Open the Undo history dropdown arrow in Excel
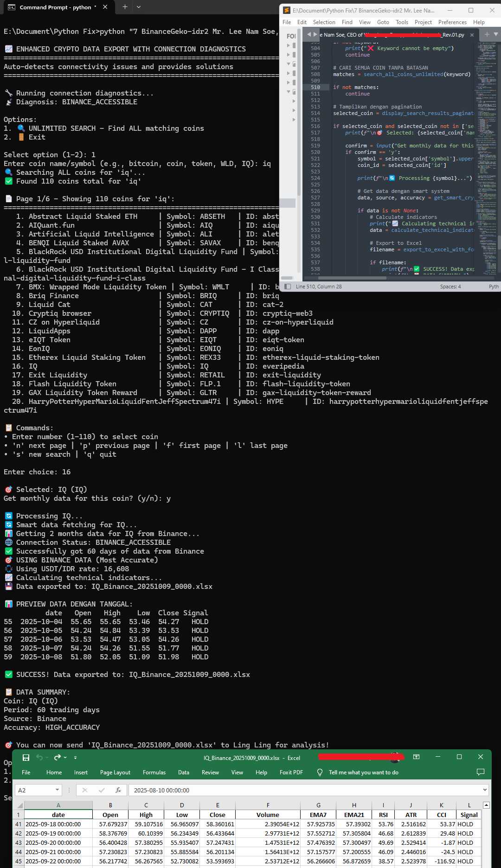The height and width of the screenshot is (868, 501). (47, 758)
